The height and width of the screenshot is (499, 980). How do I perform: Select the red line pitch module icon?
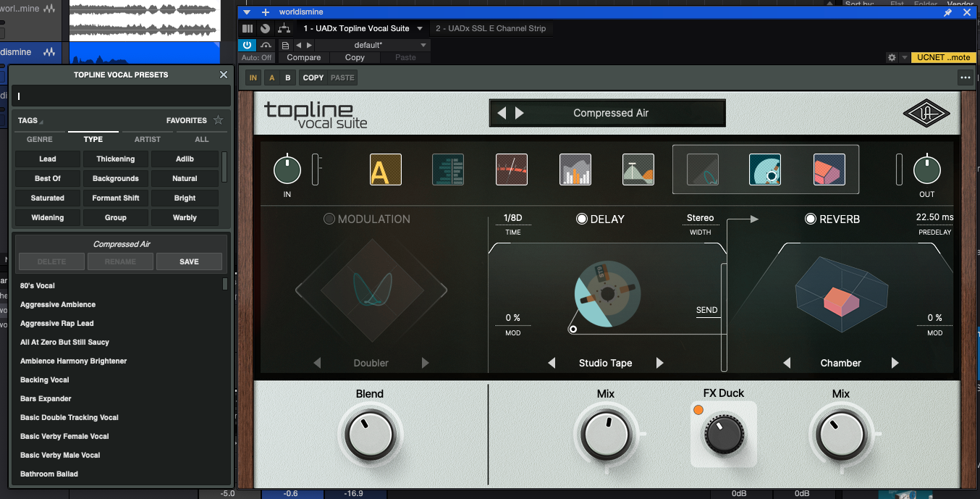(x=512, y=169)
